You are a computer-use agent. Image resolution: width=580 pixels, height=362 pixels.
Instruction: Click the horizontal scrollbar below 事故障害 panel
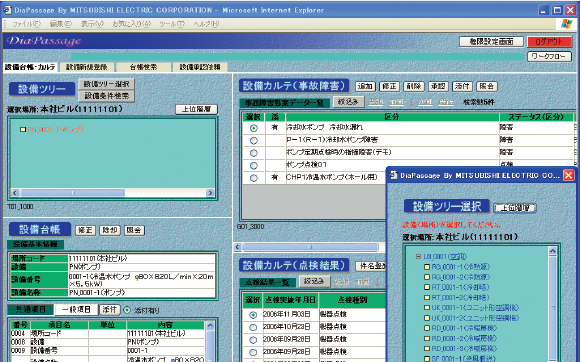(x=311, y=247)
